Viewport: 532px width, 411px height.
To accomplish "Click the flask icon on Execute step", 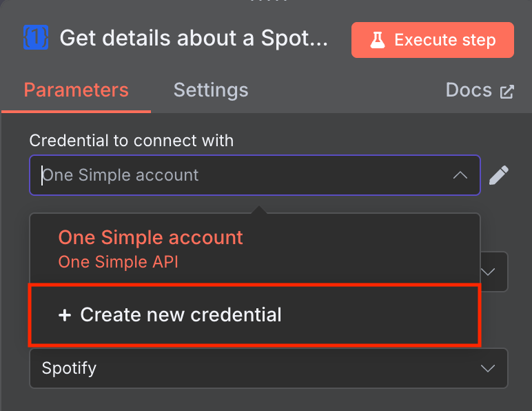I will tap(377, 40).
